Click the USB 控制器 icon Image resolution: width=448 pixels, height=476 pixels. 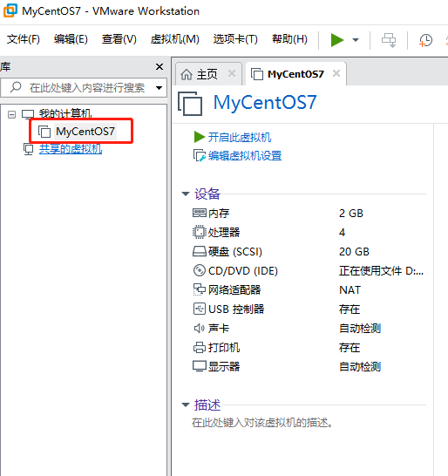click(x=200, y=309)
